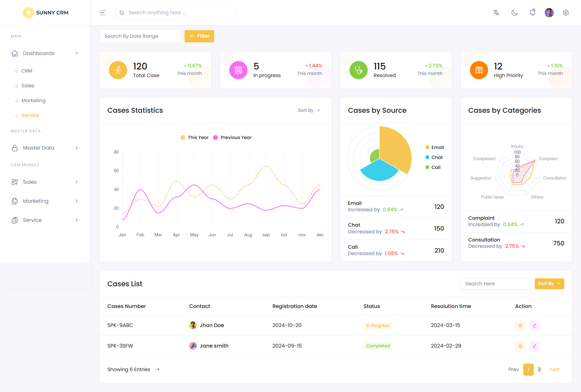This screenshot has height=392, width=581.
Task: Go to page 2 of cases
Action: click(539, 369)
